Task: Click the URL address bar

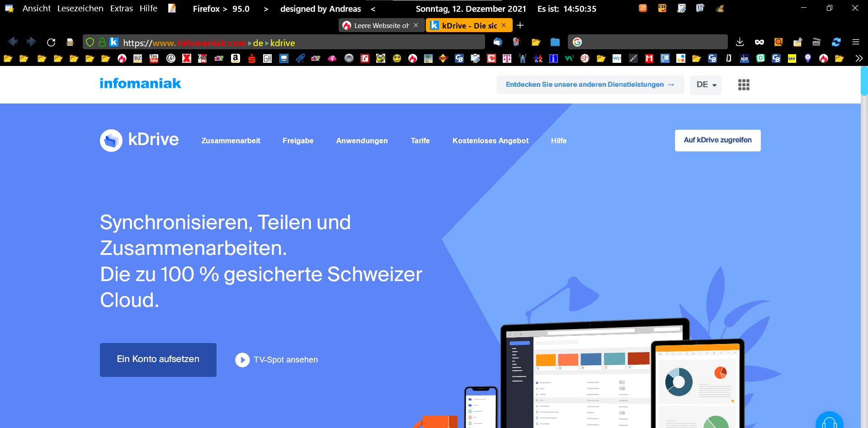Action: point(284,42)
